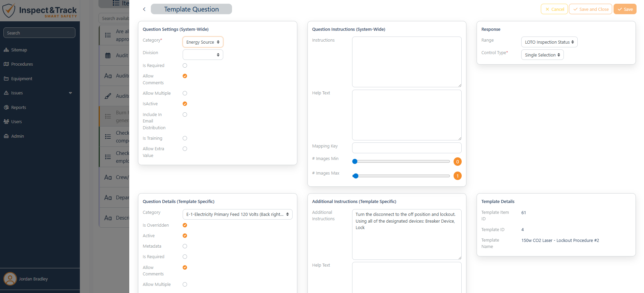
Task: Click the Equipment icon in sidebar
Action: (x=6, y=78)
